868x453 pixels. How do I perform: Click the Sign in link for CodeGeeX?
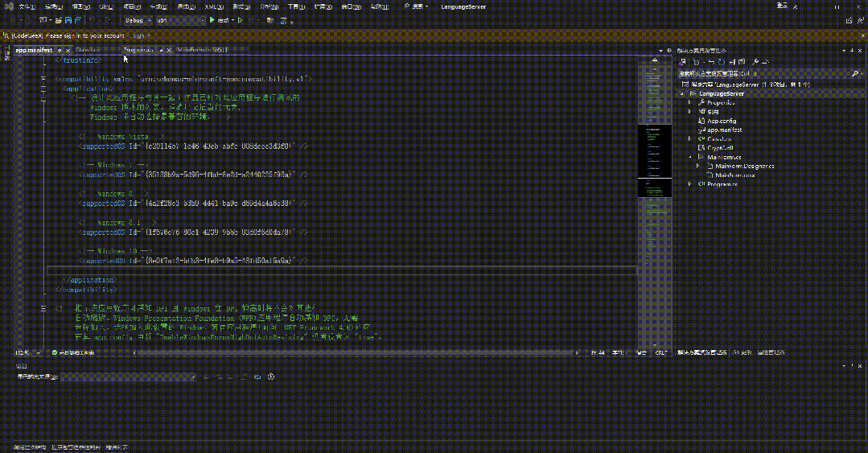point(141,35)
